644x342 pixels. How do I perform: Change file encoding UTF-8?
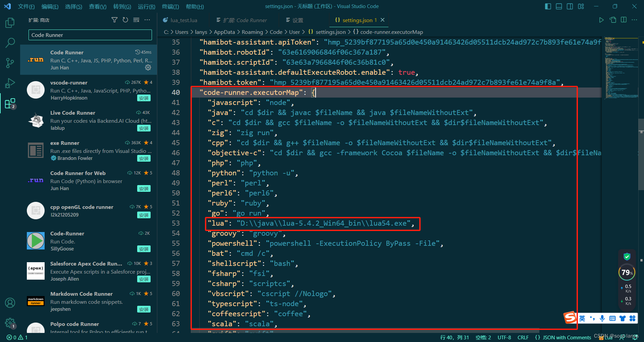point(504,337)
